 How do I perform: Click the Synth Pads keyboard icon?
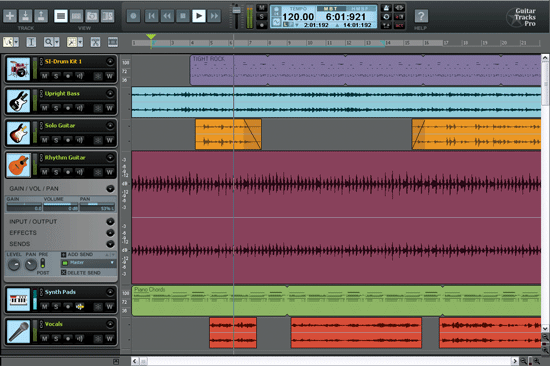18,299
